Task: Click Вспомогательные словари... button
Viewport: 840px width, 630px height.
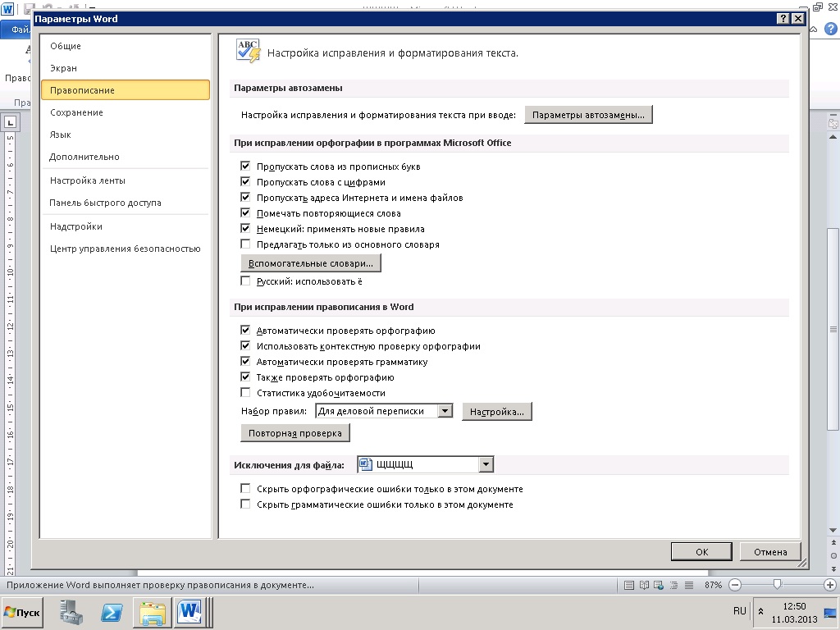Action: tap(311, 263)
